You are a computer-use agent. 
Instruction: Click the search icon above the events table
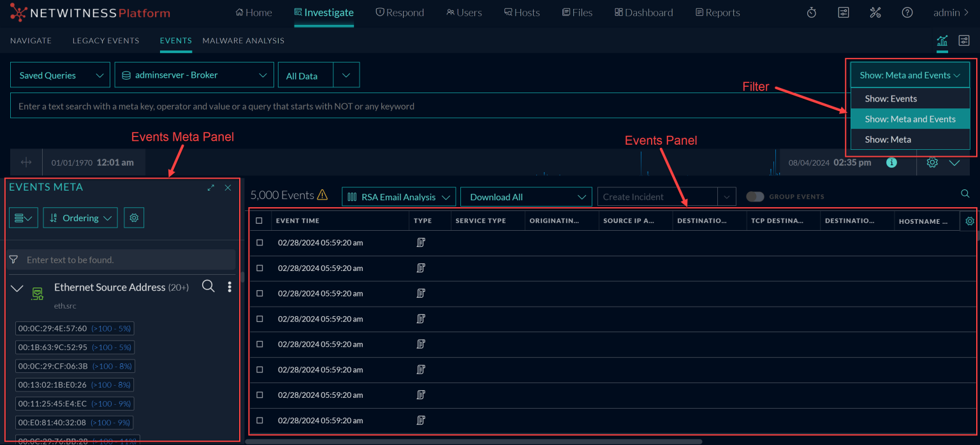[965, 194]
